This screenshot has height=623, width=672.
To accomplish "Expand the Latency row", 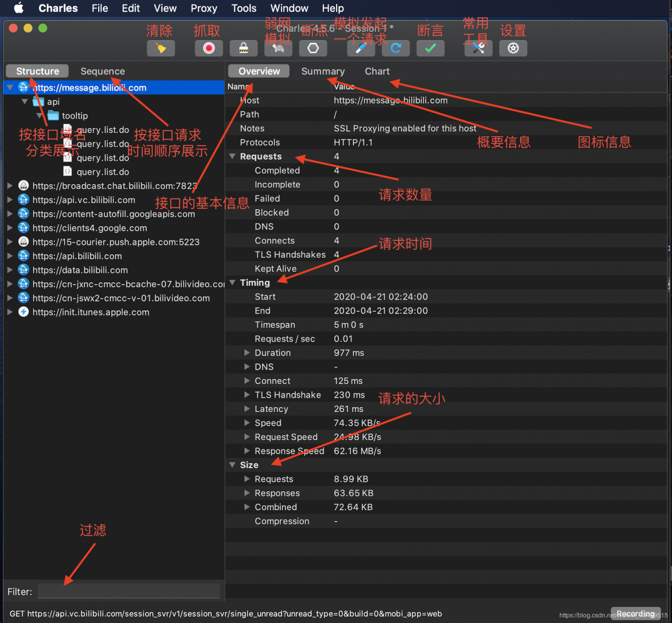I will 247,409.
